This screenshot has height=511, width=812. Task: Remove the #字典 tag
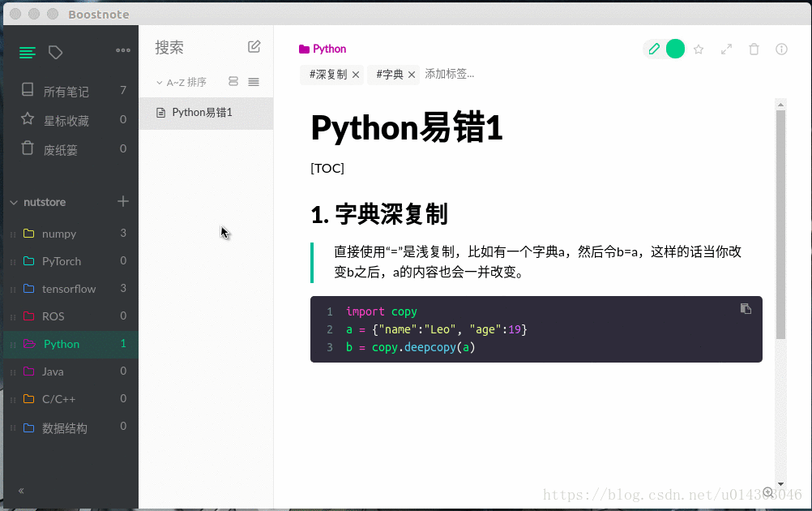(x=412, y=75)
